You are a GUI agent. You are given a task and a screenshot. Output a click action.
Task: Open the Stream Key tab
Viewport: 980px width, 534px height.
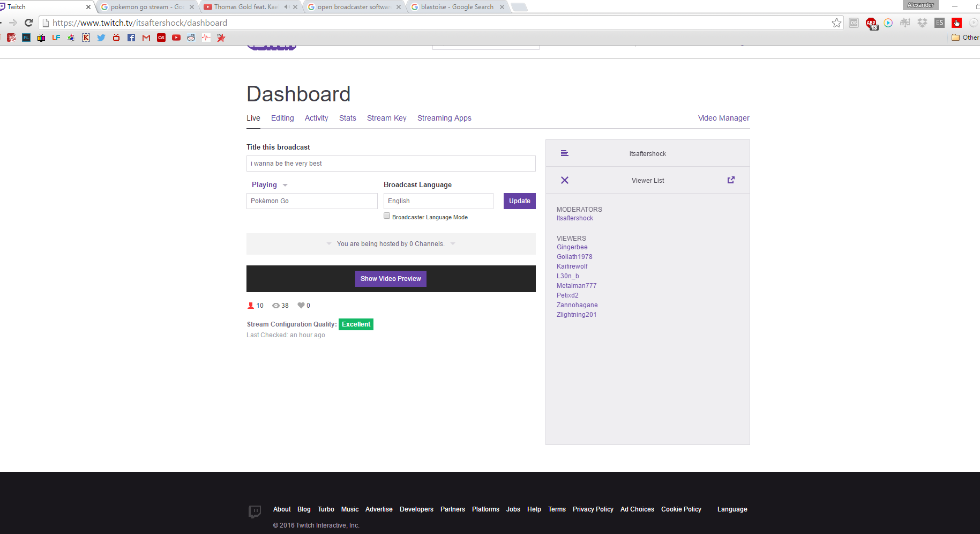(386, 118)
